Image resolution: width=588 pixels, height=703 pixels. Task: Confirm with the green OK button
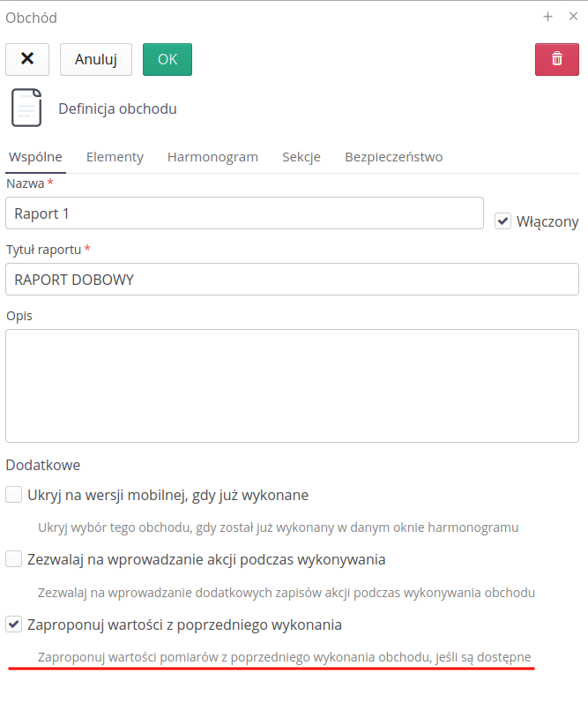[x=167, y=59]
